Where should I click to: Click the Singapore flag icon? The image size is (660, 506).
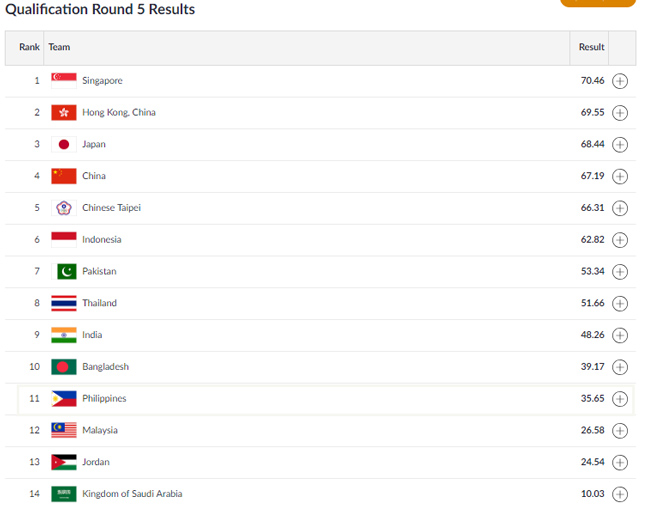coord(64,80)
